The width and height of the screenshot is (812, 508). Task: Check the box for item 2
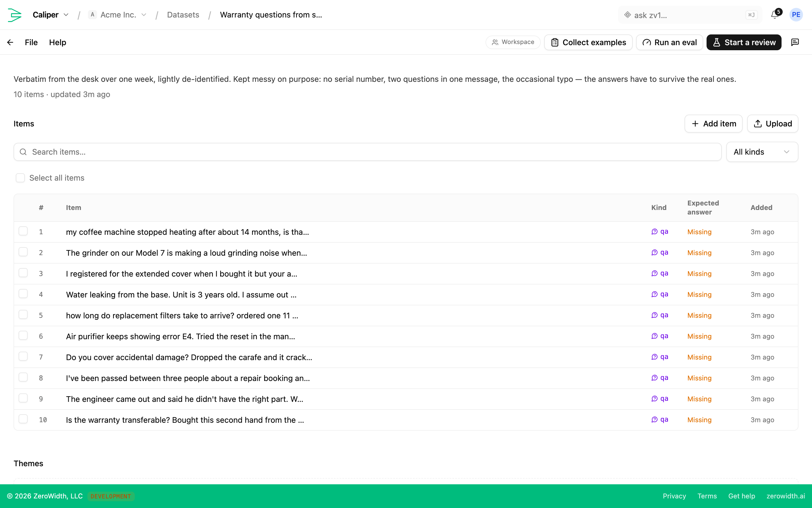point(23,252)
